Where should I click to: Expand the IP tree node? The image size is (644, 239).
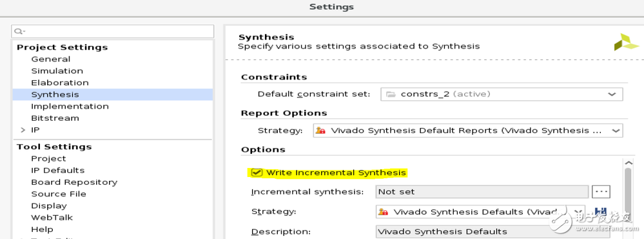click(23, 130)
